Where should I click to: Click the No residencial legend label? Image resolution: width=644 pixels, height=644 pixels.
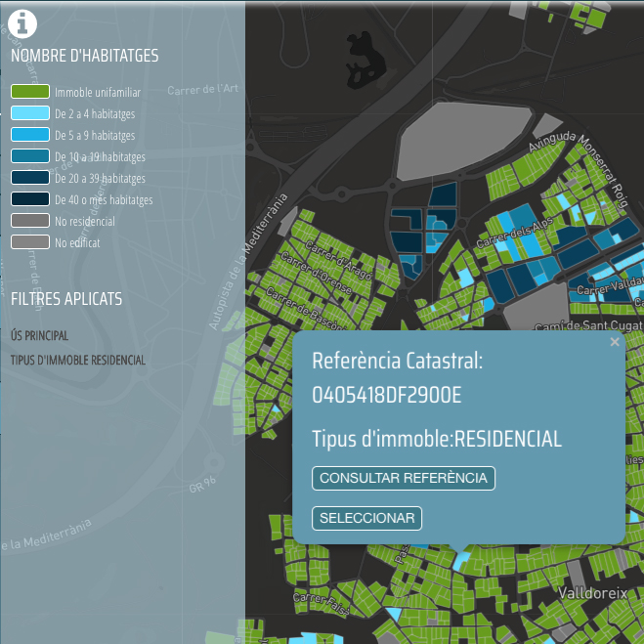(85, 222)
